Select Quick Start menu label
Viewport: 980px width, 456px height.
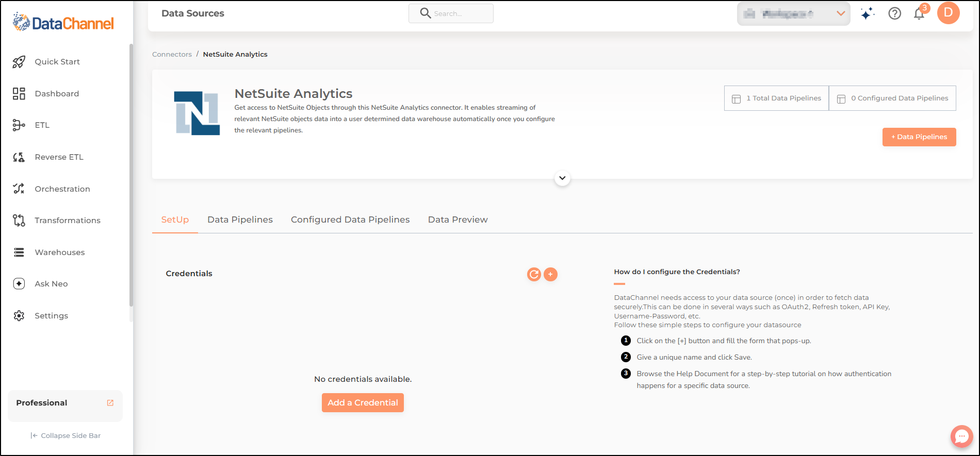(x=57, y=62)
